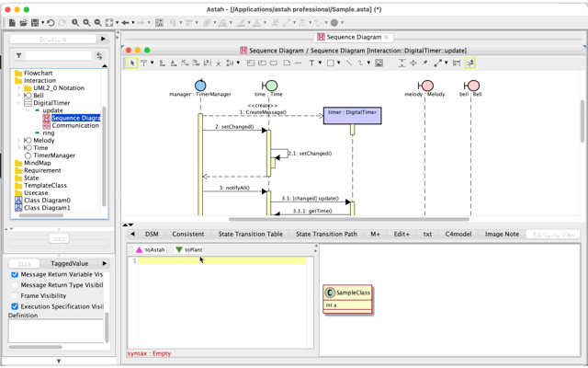Expand the Bell tree node
The width and height of the screenshot is (588, 368).
coord(18,96)
